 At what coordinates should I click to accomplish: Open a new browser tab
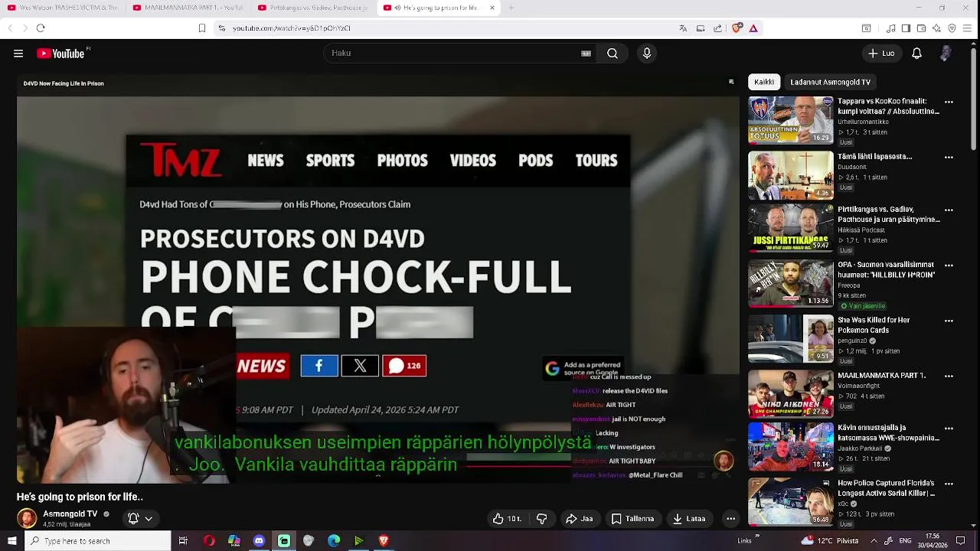coord(511,8)
